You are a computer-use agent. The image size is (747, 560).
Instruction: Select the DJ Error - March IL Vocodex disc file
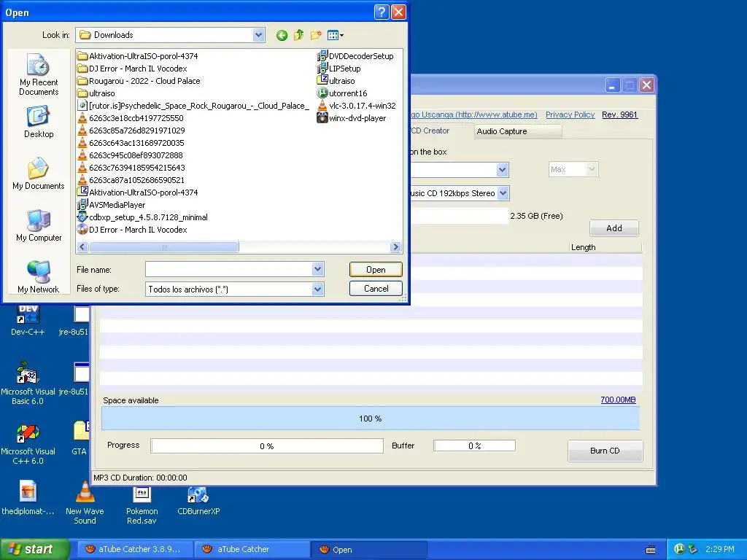coord(133,230)
